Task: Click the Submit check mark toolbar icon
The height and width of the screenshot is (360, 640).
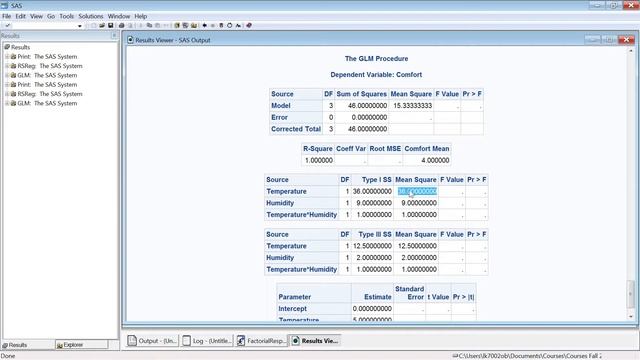Action: pyautogui.click(x=7, y=25)
